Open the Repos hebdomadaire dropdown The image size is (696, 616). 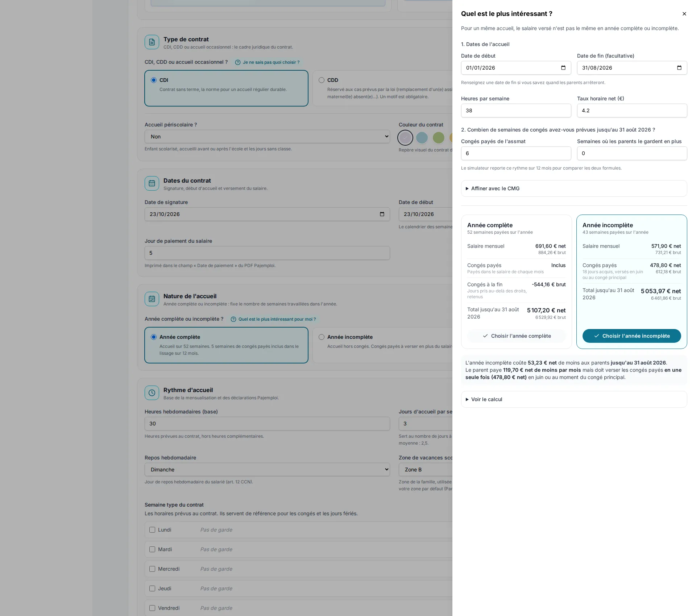(x=267, y=470)
